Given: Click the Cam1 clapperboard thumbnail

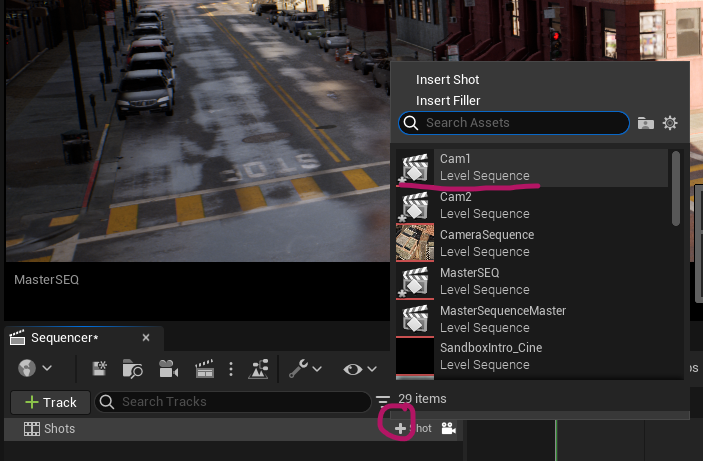Looking at the screenshot, I should 415,168.
